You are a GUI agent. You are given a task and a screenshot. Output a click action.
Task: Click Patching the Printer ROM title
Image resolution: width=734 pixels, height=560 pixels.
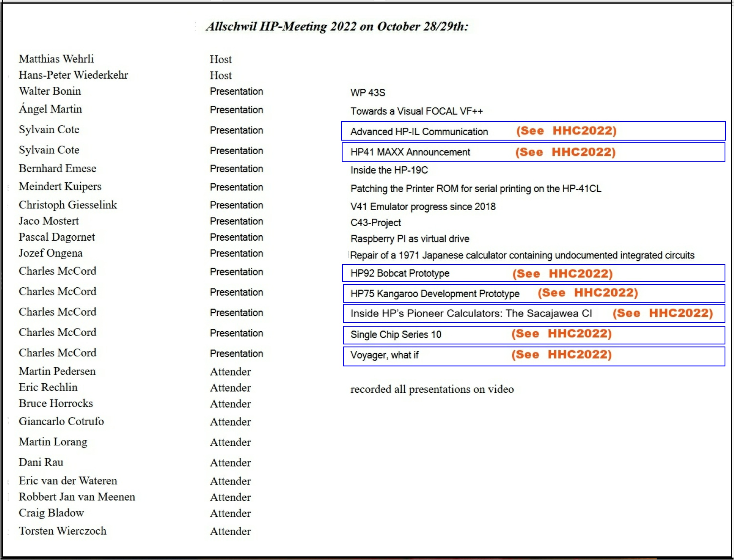click(x=476, y=189)
